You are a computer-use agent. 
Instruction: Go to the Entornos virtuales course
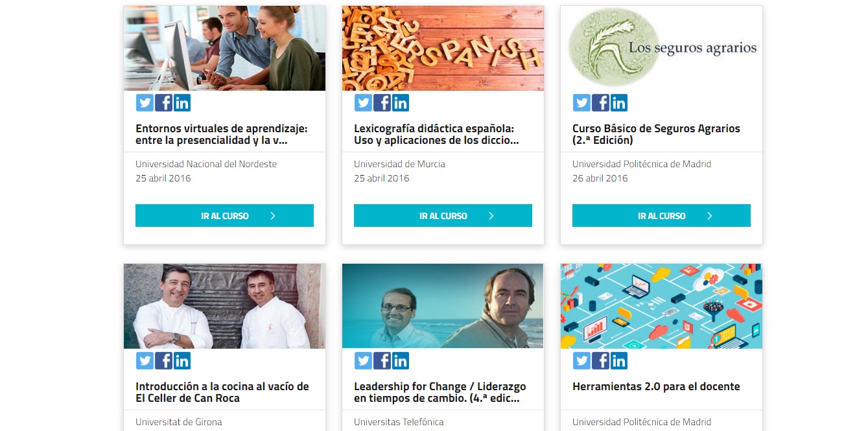click(x=224, y=216)
